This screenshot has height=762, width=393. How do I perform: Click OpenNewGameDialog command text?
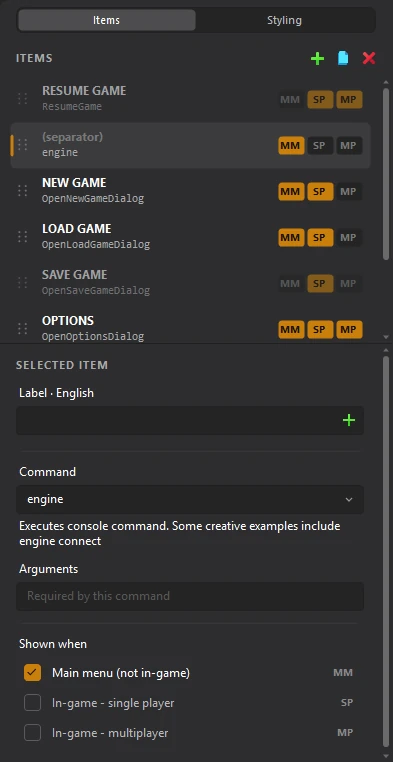coord(93,199)
